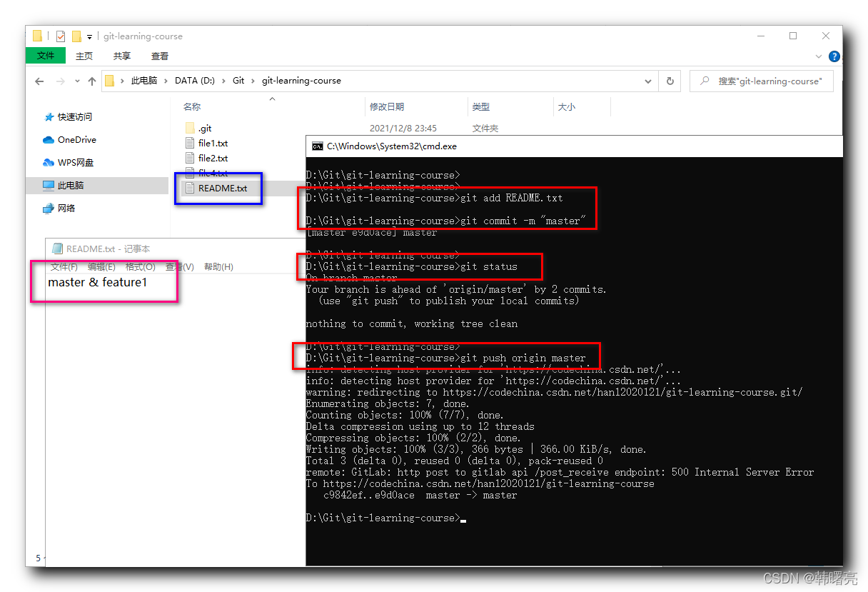The width and height of the screenshot is (868, 592).
Task: Go back with the Back arrow
Action: (39, 81)
